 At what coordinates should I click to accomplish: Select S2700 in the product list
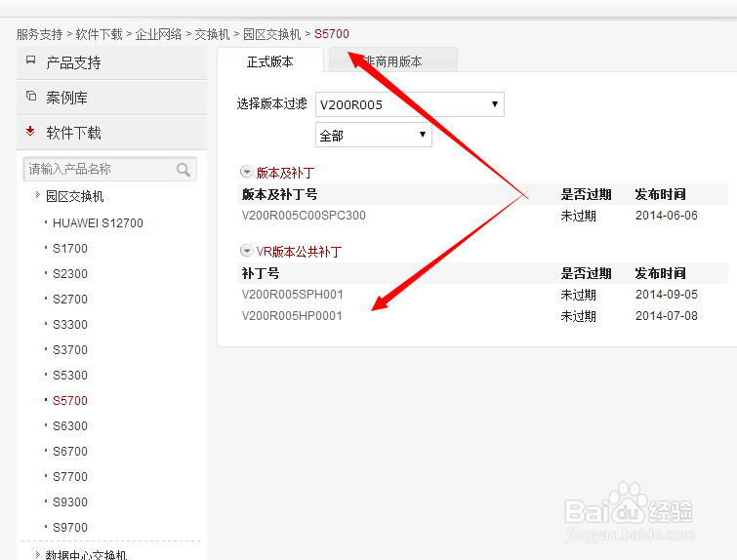(x=70, y=299)
